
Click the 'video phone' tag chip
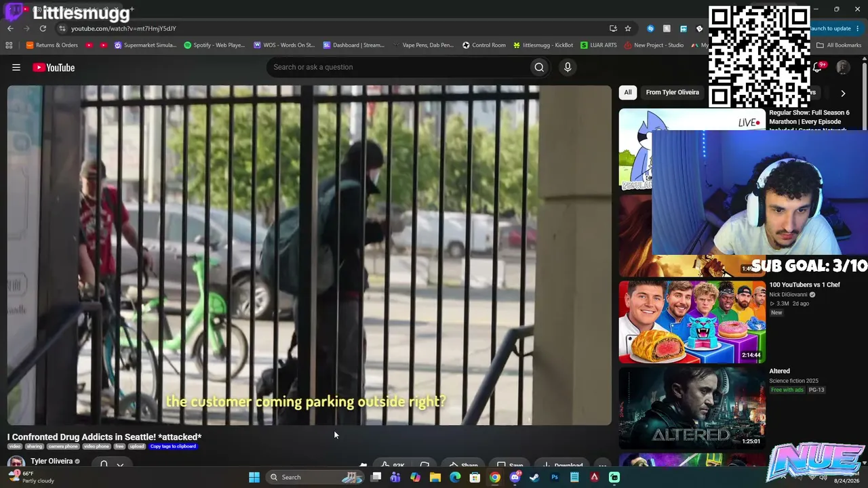click(x=96, y=446)
